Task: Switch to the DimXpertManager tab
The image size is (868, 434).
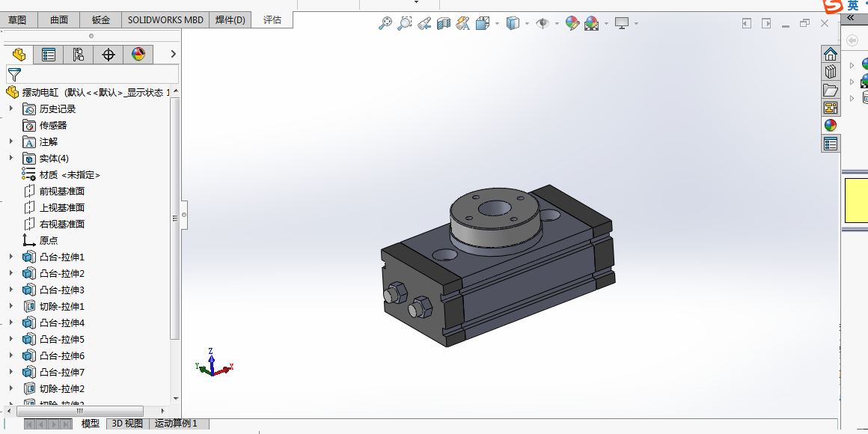Action: point(109,54)
